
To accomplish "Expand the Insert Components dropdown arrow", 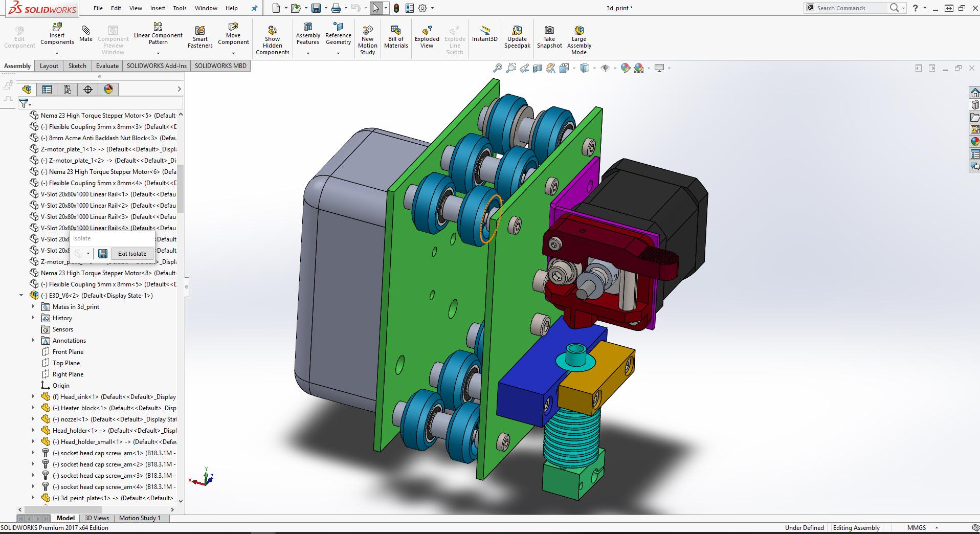I will [57, 53].
